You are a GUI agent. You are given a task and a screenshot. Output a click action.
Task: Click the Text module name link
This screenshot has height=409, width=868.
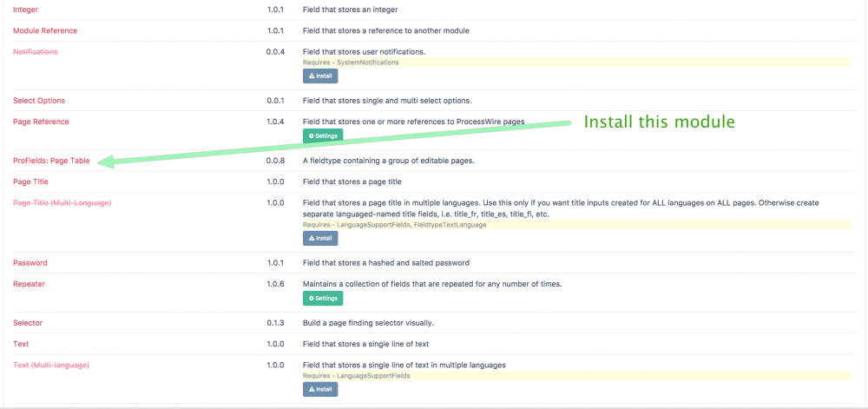[x=21, y=344]
